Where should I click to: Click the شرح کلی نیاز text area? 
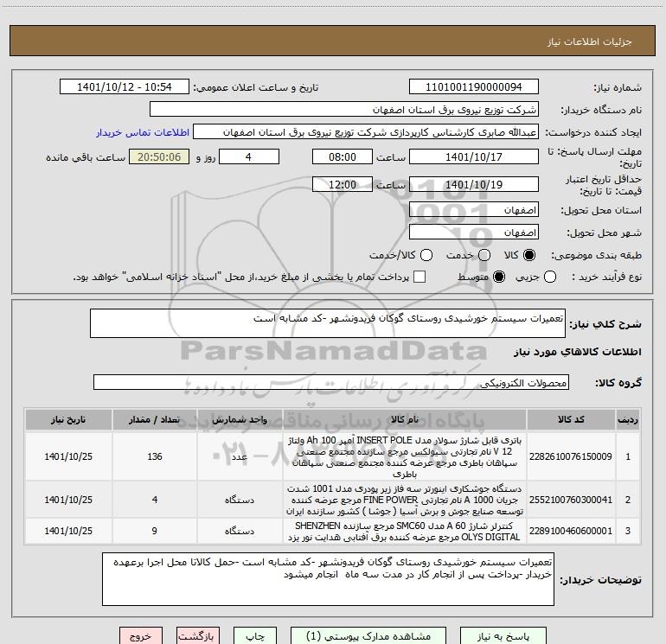coord(328,323)
